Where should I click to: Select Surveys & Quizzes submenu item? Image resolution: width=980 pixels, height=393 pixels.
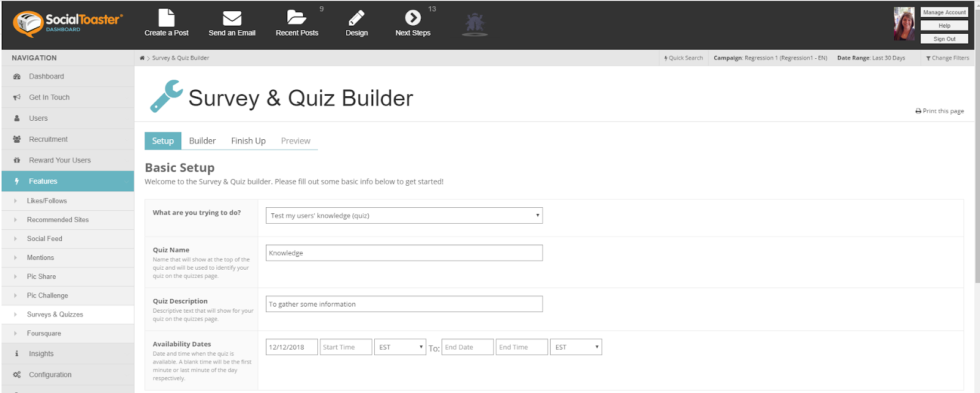click(x=68, y=315)
